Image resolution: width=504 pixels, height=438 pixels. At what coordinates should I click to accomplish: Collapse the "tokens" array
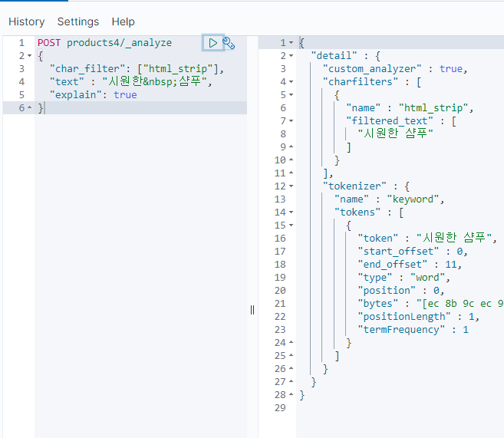[291, 212]
